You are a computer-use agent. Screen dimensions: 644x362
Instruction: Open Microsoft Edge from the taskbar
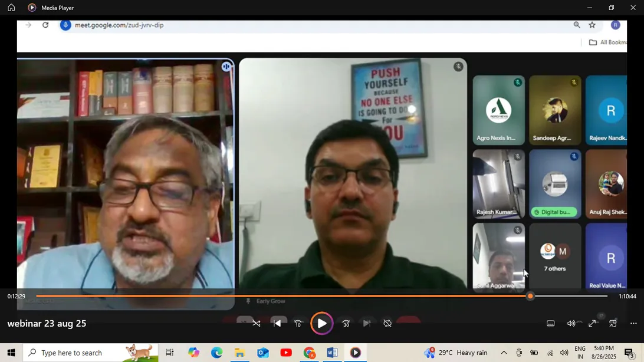pyautogui.click(x=216, y=353)
